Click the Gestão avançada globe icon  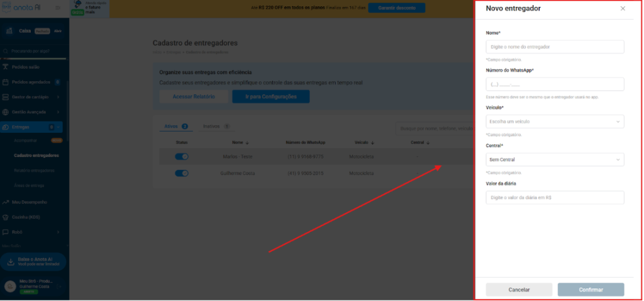click(6, 112)
